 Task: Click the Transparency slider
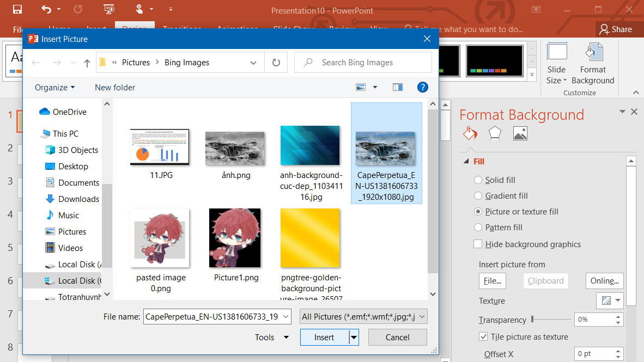tap(551, 319)
